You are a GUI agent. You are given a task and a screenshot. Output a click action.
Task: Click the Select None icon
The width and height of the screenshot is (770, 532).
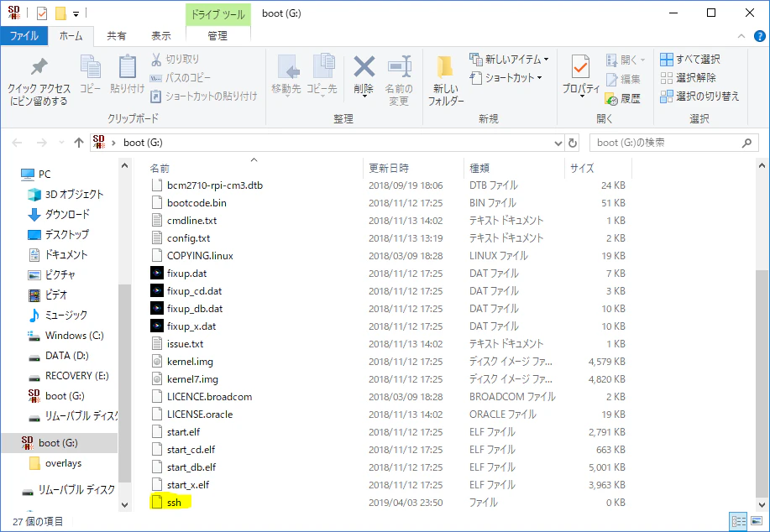[667, 77]
